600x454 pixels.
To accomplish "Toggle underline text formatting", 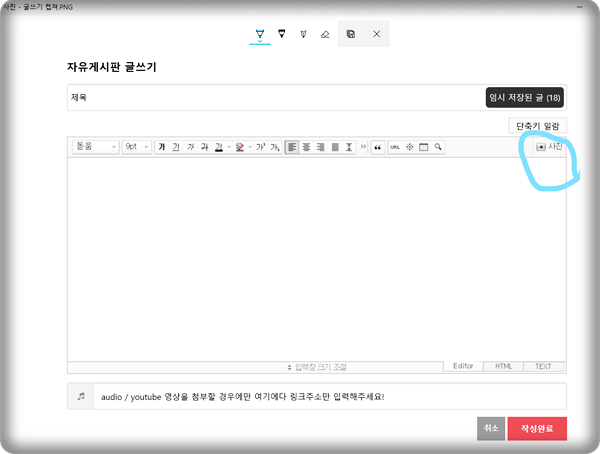I will coord(175,147).
